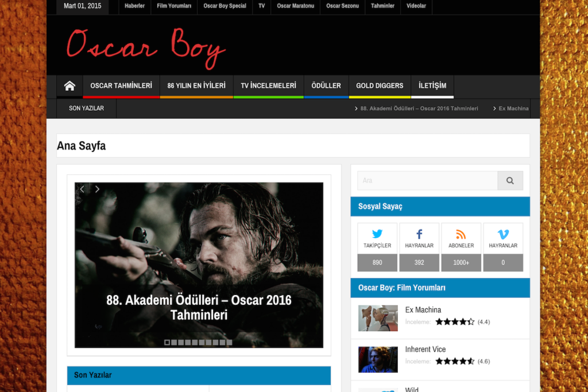
Task: Open the Haberler top menu item
Action: pos(134,6)
